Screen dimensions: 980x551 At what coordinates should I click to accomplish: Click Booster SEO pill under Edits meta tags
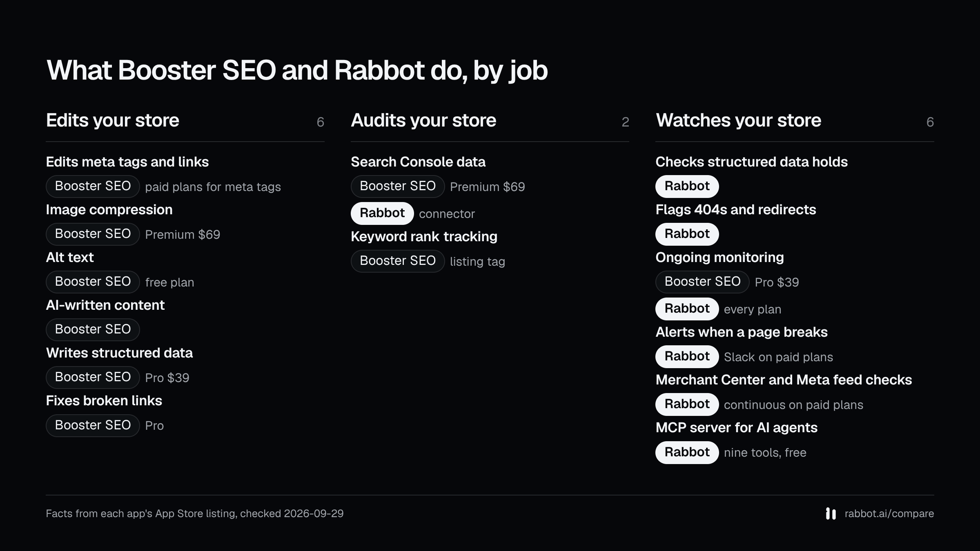[93, 186]
